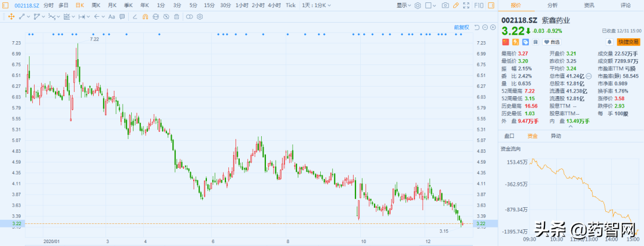Enter fullscreen chart mode
This screenshot has width=644, height=246.
tap(466, 5)
